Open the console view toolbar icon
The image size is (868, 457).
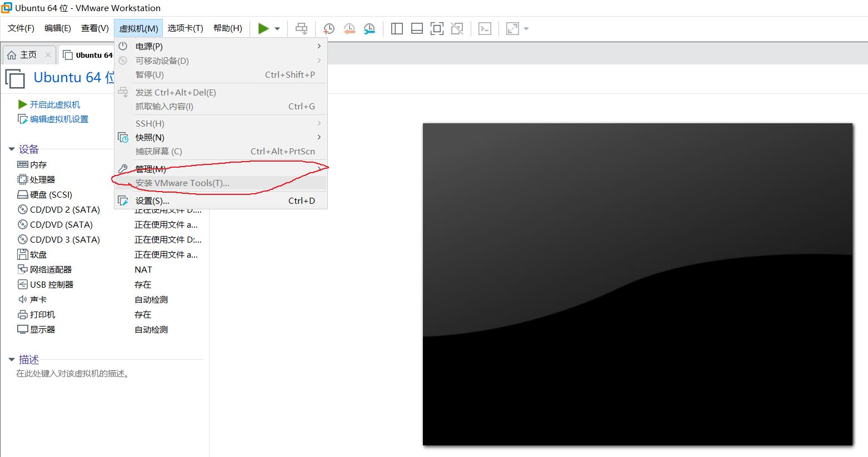pyautogui.click(x=485, y=28)
